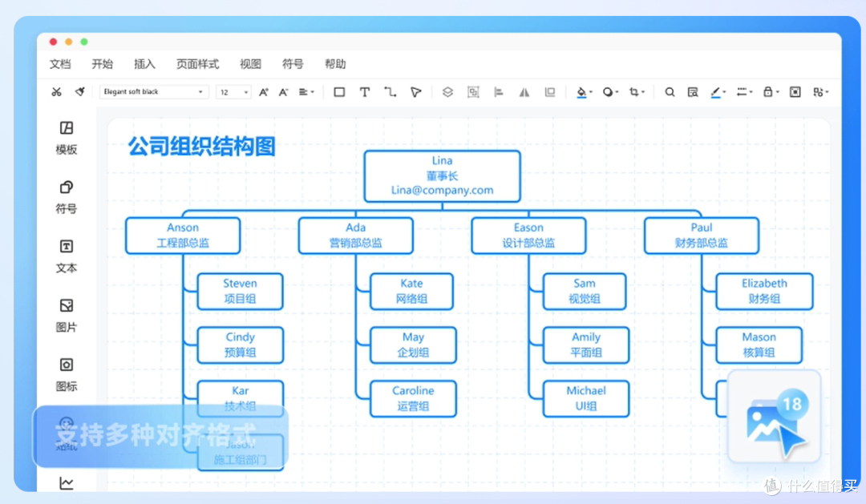Open the Elegant soft black font dropdown
The height and width of the screenshot is (504, 866).
(x=154, y=91)
